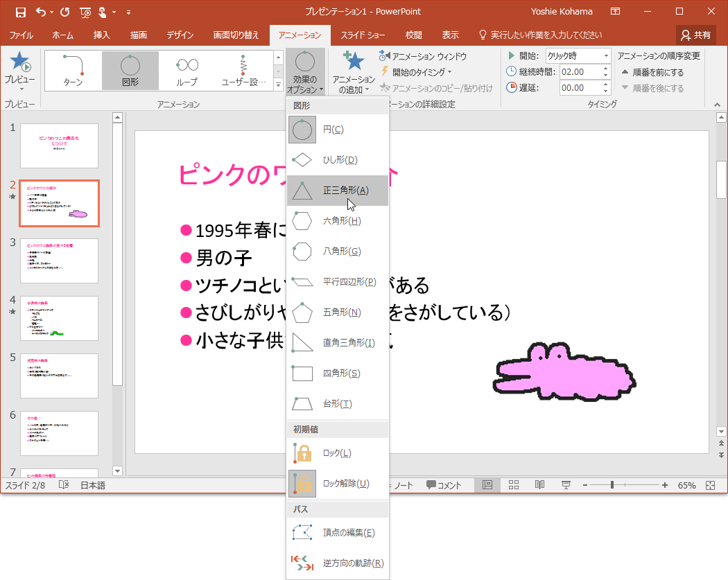Switch to the ホーム tab
Viewport: 728px width, 580px height.
[62, 35]
